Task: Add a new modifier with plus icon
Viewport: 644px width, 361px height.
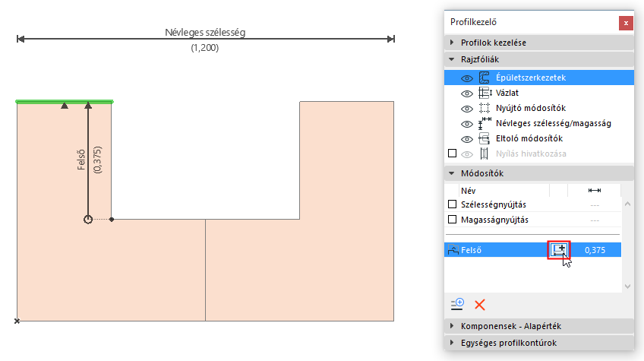Action: click(457, 304)
